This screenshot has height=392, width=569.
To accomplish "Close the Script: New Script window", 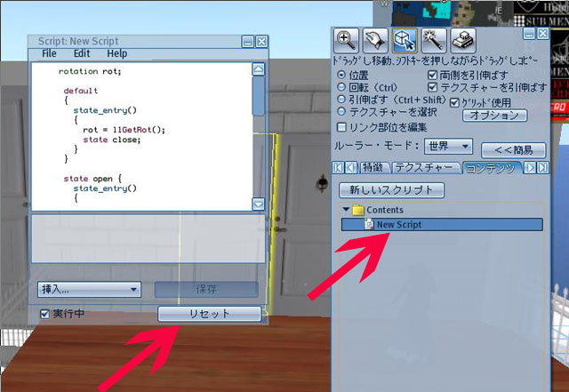I will tap(262, 42).
